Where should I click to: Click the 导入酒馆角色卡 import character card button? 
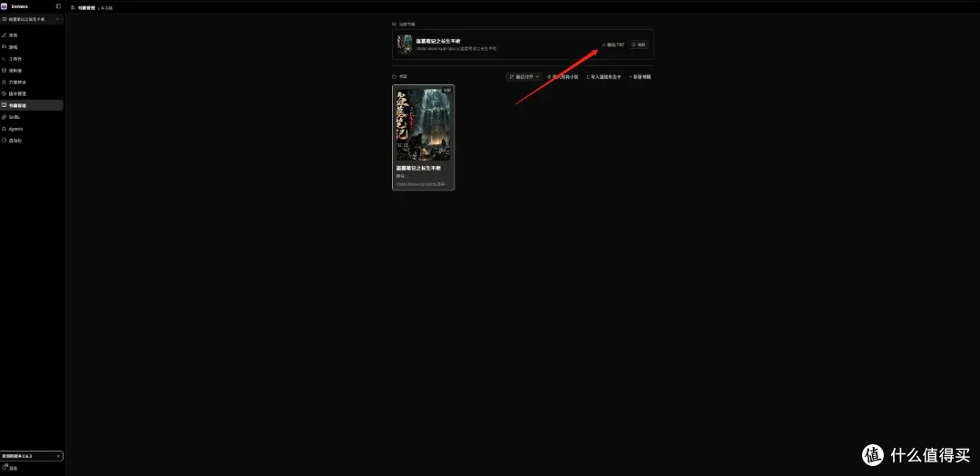[x=603, y=77]
